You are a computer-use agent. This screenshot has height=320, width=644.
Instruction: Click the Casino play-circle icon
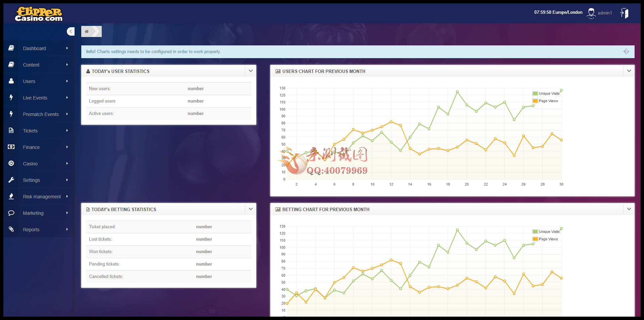11,163
